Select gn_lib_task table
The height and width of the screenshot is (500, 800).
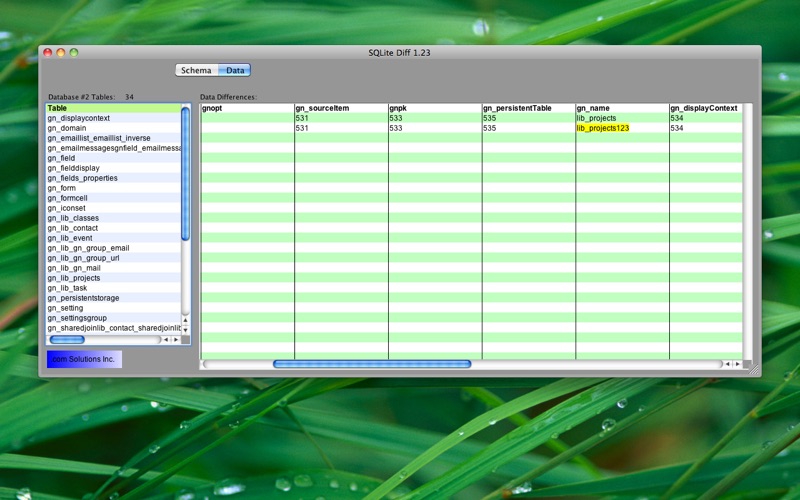coord(114,288)
